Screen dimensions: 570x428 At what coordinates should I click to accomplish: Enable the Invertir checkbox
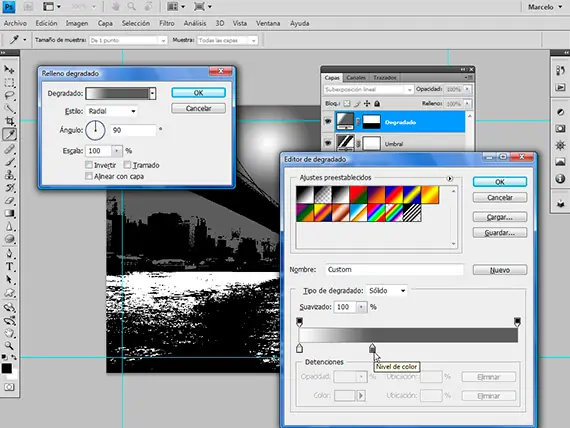click(x=88, y=165)
